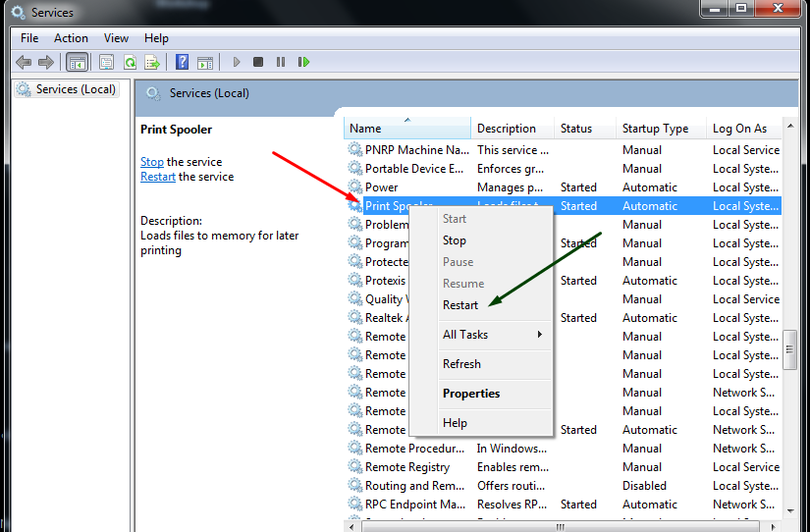
Task: Close the Services window
Action: point(778,8)
